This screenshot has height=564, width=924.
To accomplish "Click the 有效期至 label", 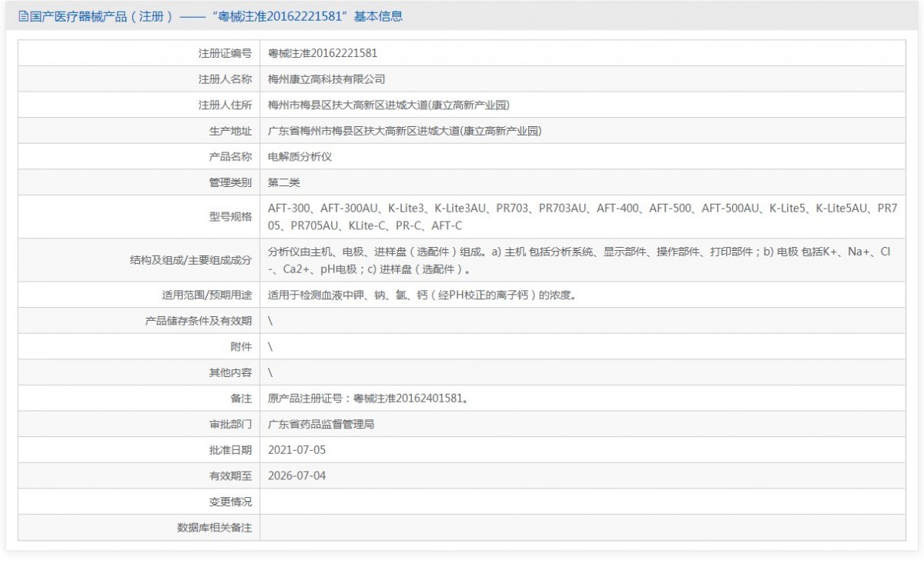I will click(230, 476).
